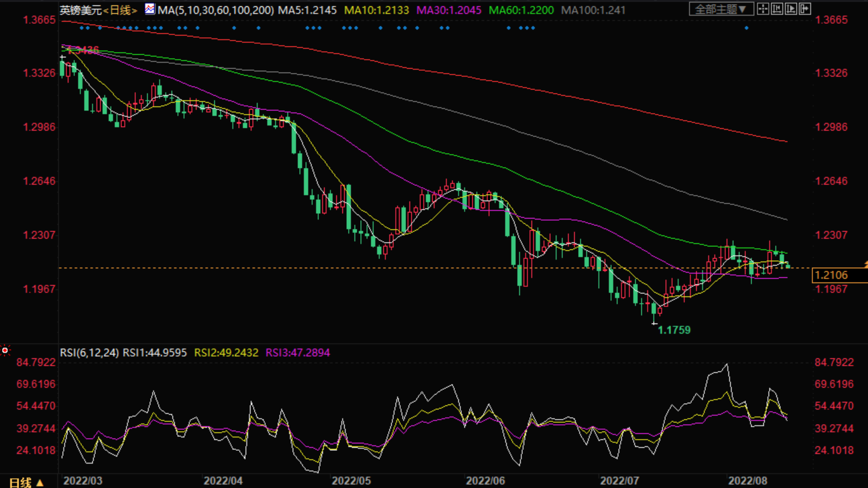Click the MA30:1.2045 value
This screenshot has width=868, height=488.
tap(449, 10)
